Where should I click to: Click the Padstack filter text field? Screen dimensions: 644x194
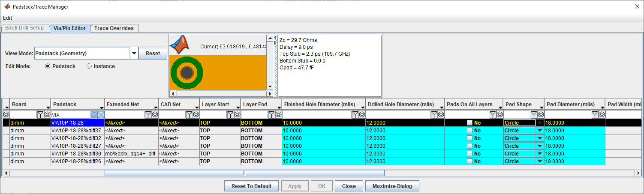[71, 115]
